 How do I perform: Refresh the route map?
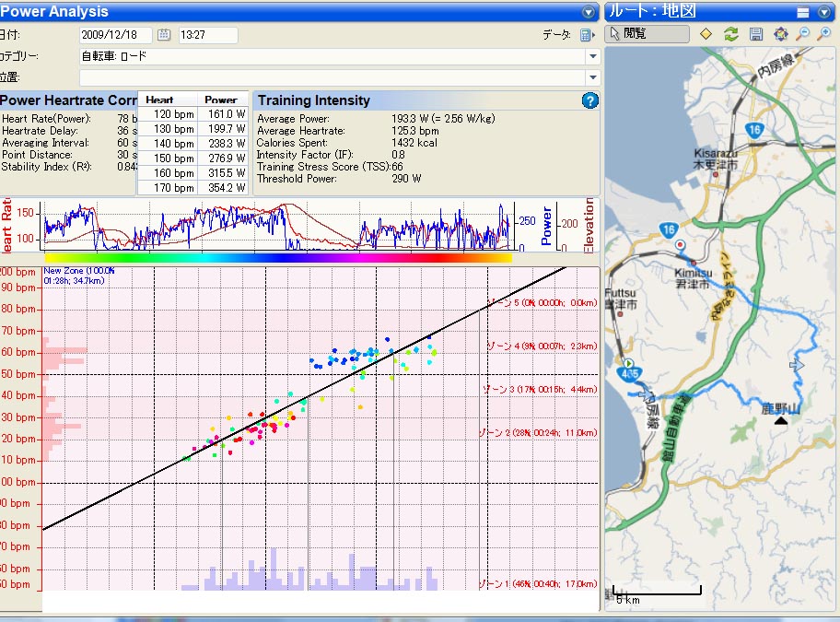pyautogui.click(x=731, y=34)
